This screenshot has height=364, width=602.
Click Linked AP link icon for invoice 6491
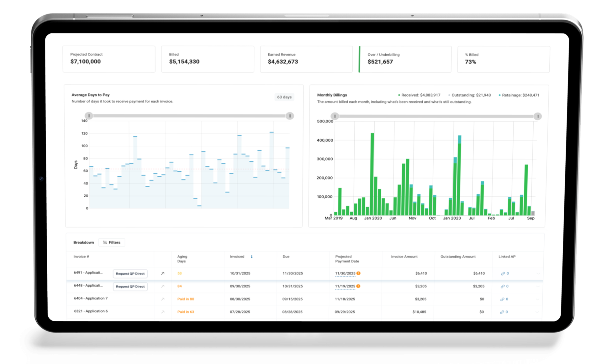503,273
